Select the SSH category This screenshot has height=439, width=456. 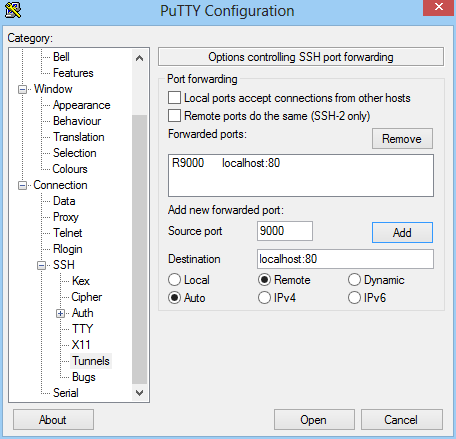click(64, 265)
